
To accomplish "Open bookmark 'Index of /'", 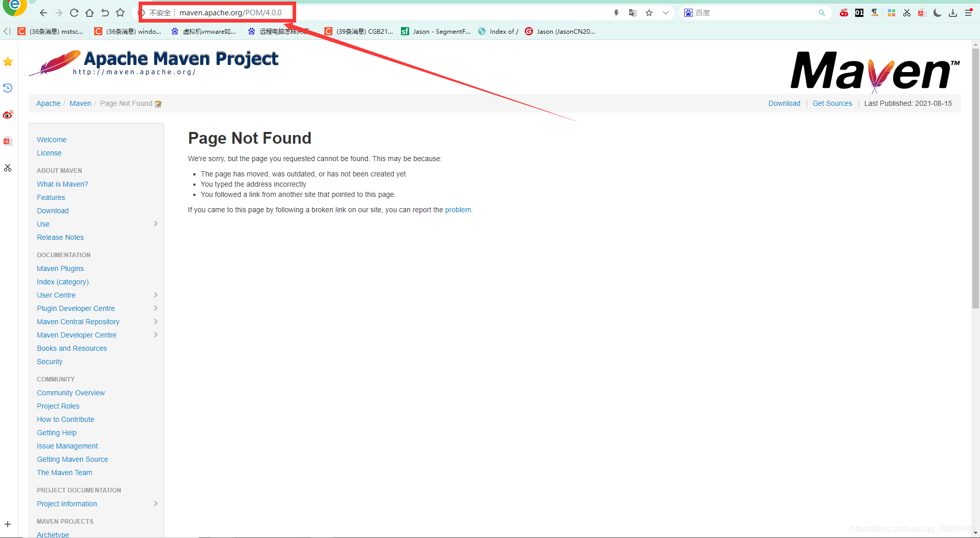I will [x=498, y=31].
